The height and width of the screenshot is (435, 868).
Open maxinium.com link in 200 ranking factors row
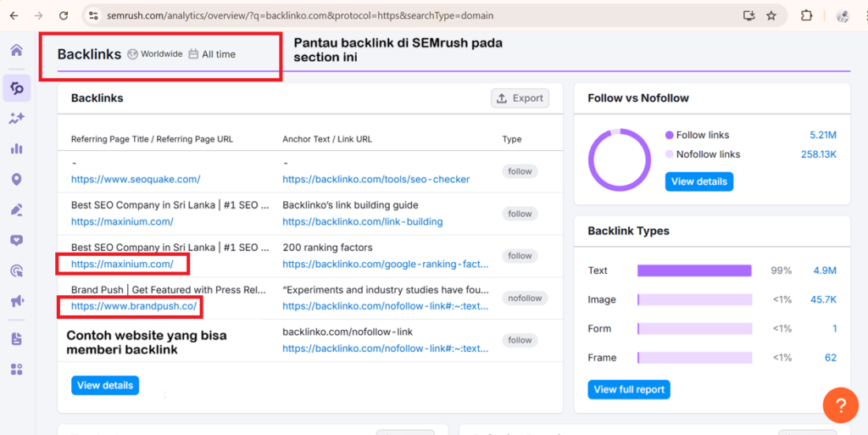pos(122,265)
